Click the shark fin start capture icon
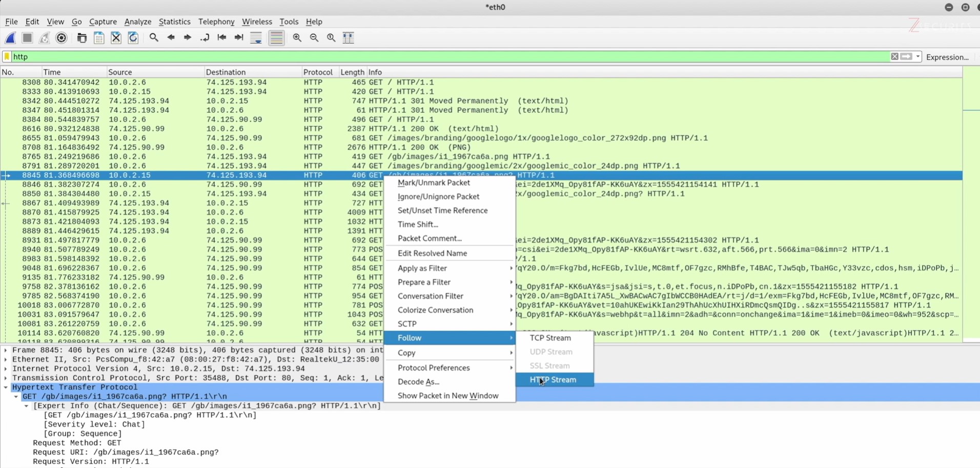The width and height of the screenshot is (980, 468). click(10, 38)
